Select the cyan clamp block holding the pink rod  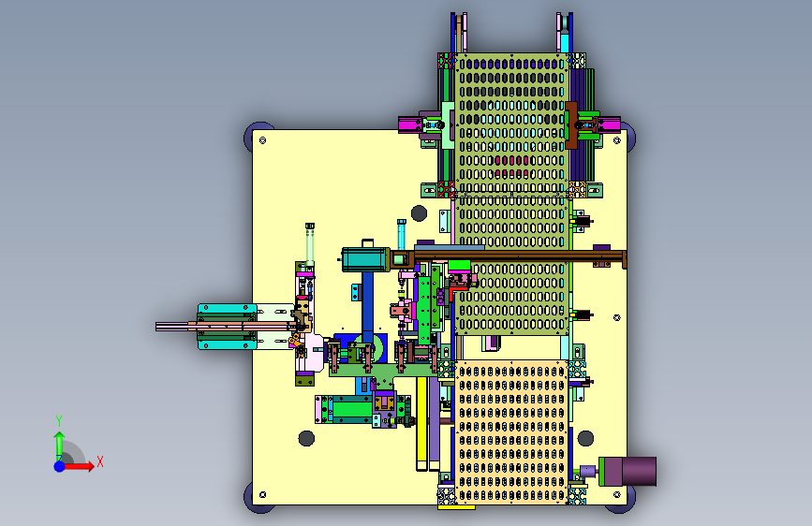coord(227,327)
